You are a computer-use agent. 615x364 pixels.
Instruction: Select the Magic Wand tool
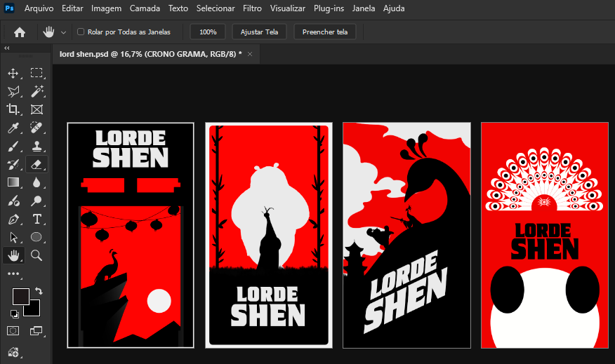coord(37,91)
